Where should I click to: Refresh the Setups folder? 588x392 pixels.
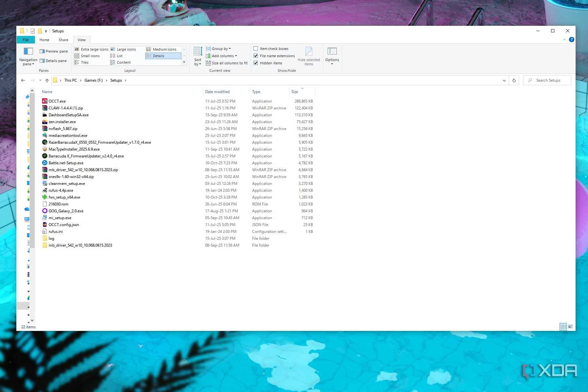[x=514, y=80]
